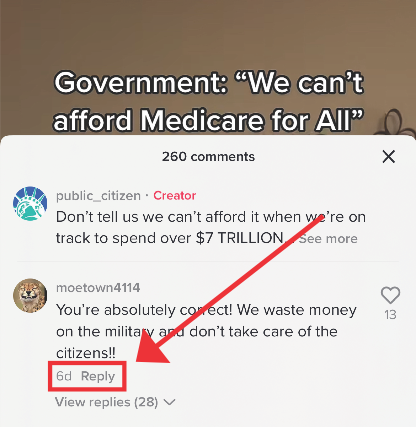Click the 260 comments header
Image resolution: width=416 pixels, height=428 pixels.
click(x=208, y=157)
